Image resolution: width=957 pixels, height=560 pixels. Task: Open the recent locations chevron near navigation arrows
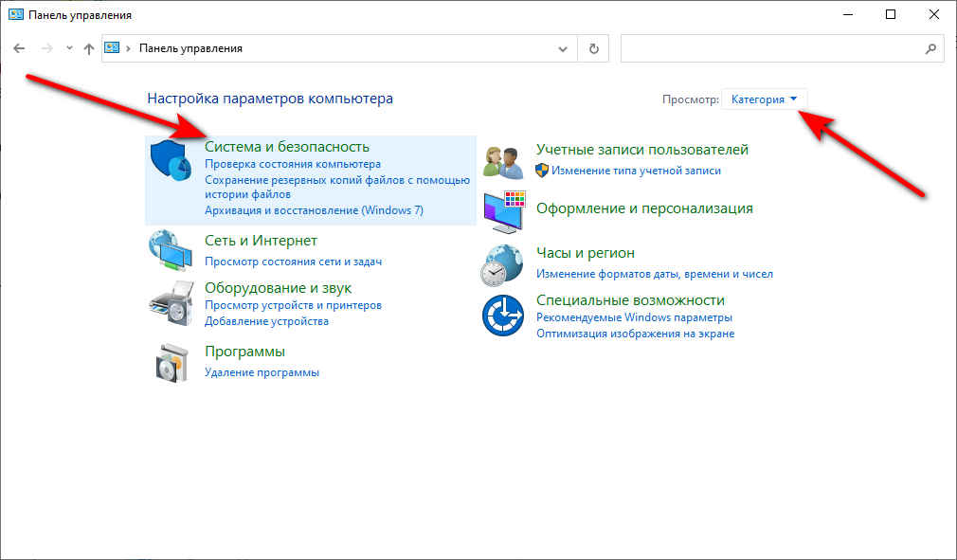[67, 48]
